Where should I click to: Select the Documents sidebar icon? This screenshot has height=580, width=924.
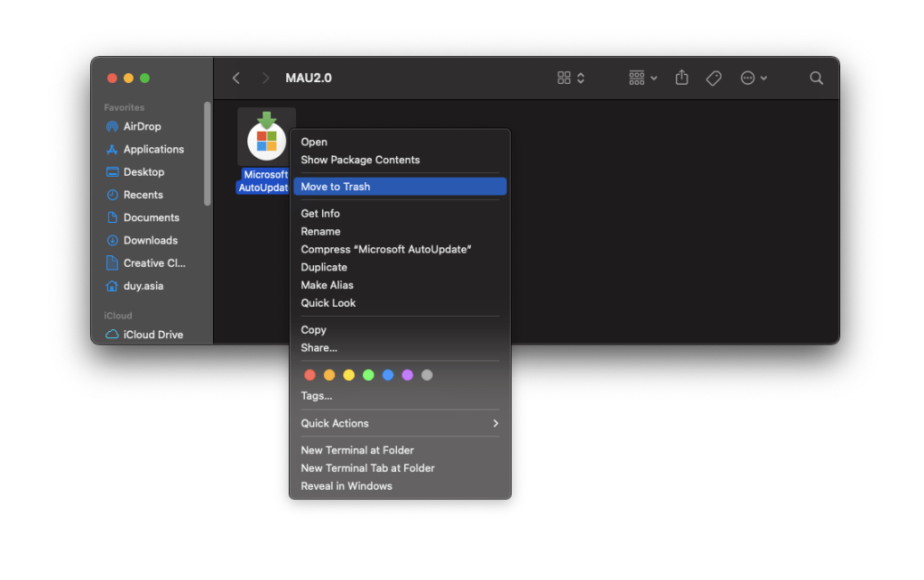(112, 217)
